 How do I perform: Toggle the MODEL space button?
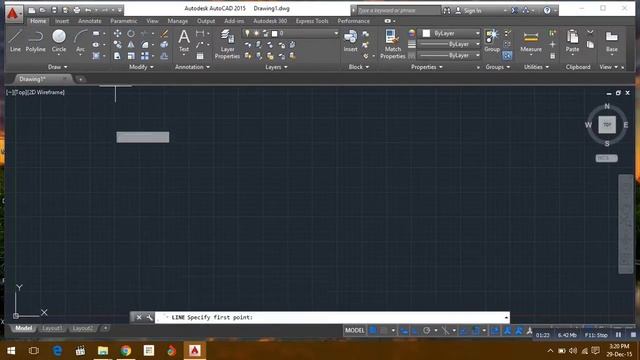[355, 331]
